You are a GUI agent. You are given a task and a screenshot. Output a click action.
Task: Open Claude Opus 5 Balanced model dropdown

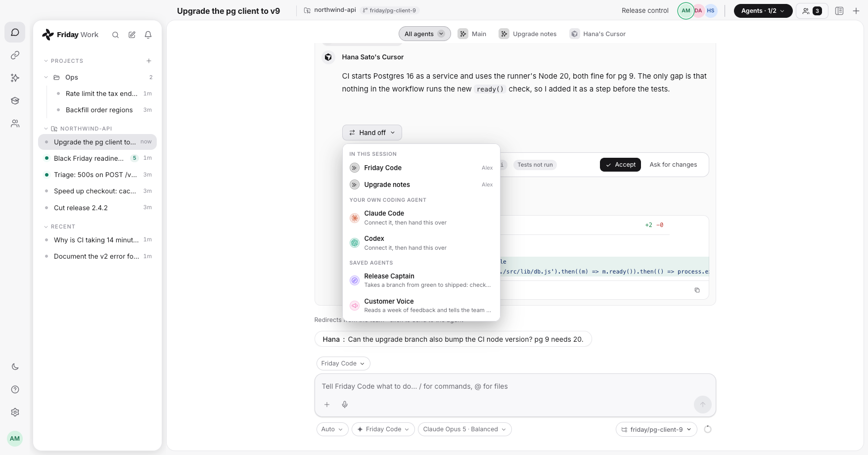tap(464, 429)
